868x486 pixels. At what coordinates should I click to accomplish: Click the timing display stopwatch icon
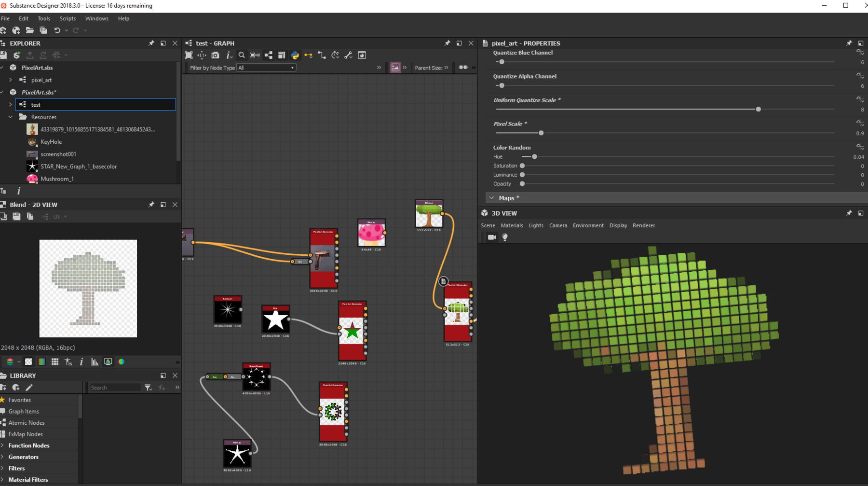[x=335, y=55]
